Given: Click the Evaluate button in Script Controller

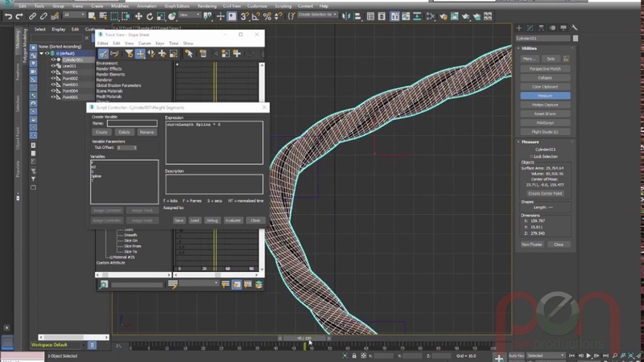Looking at the screenshot, I should tap(233, 220).
